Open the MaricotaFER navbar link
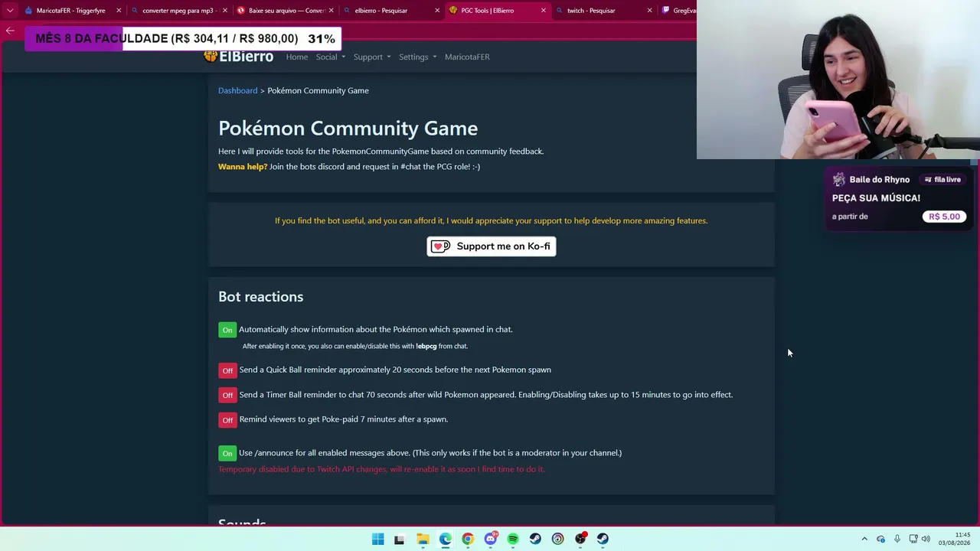The image size is (980, 551). click(467, 57)
